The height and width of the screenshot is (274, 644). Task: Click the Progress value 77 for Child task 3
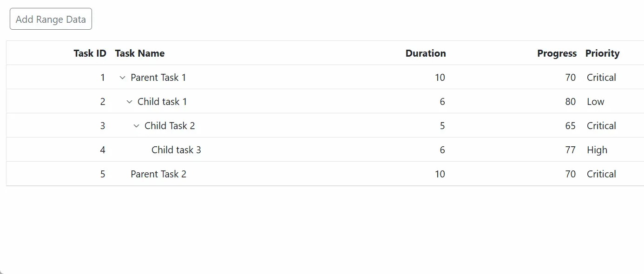click(x=571, y=150)
